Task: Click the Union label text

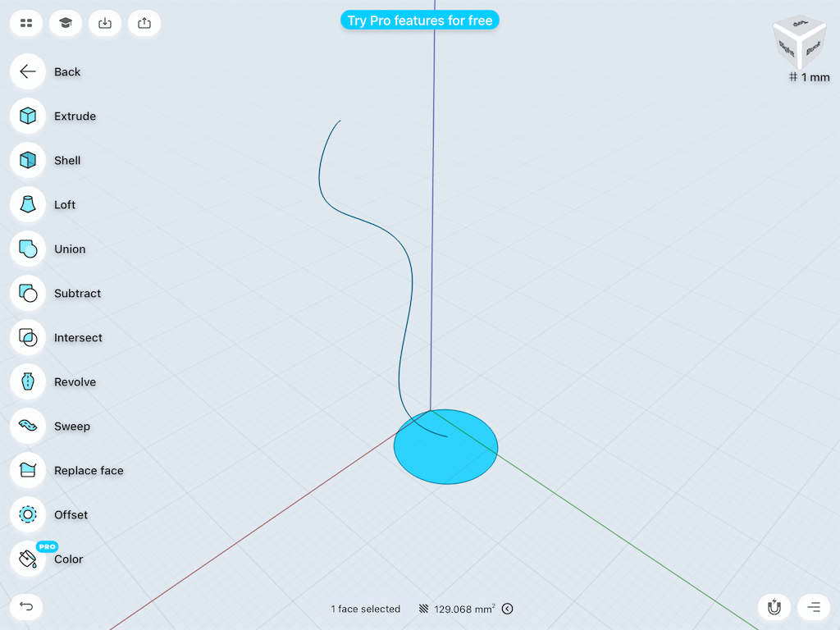Action: [x=70, y=249]
